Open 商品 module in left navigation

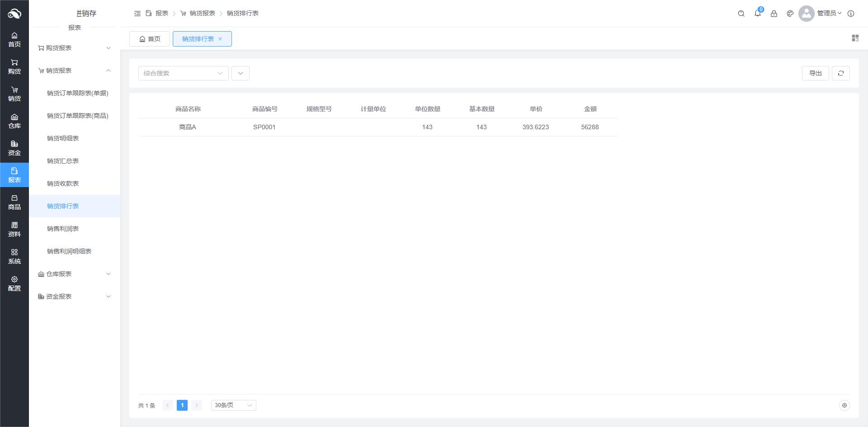pos(14,202)
